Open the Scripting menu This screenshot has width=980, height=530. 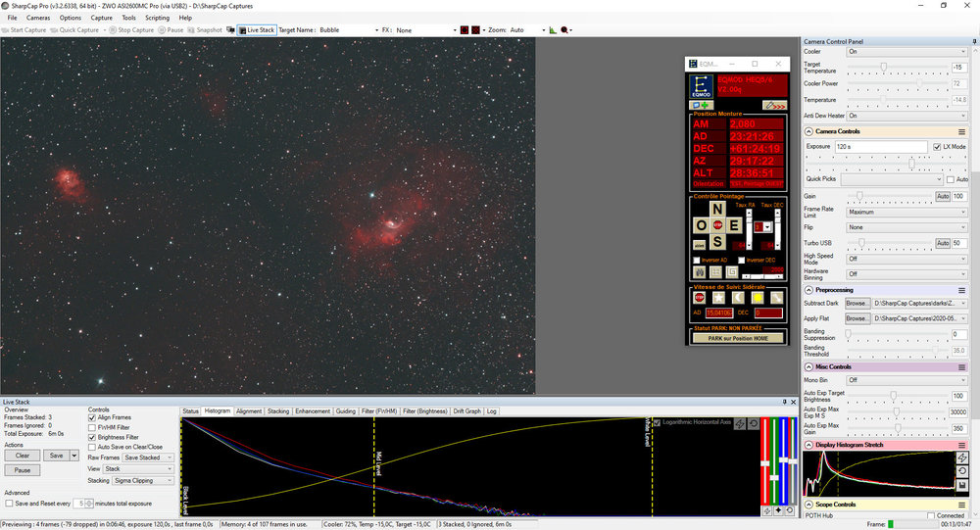point(157,18)
